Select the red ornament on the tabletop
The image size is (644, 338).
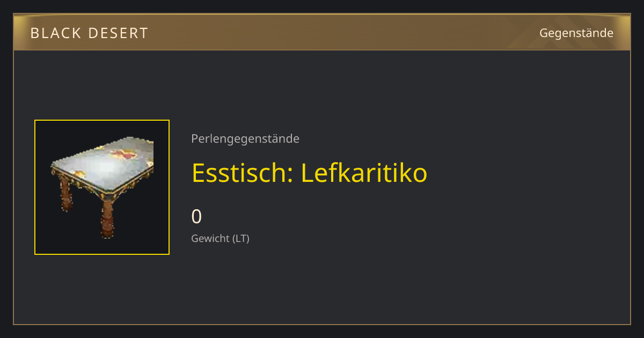pyautogui.click(x=122, y=155)
